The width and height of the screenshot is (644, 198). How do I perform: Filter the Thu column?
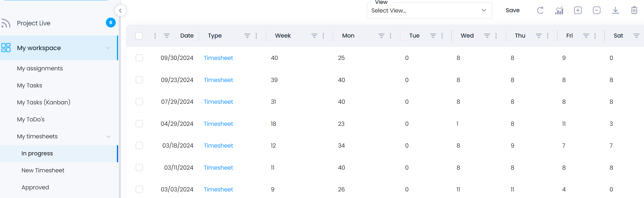539,36
